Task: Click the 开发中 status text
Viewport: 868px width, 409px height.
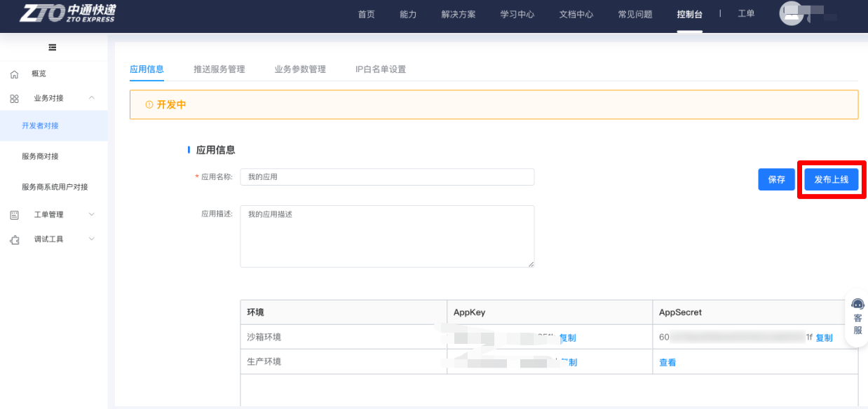Action: tap(172, 104)
